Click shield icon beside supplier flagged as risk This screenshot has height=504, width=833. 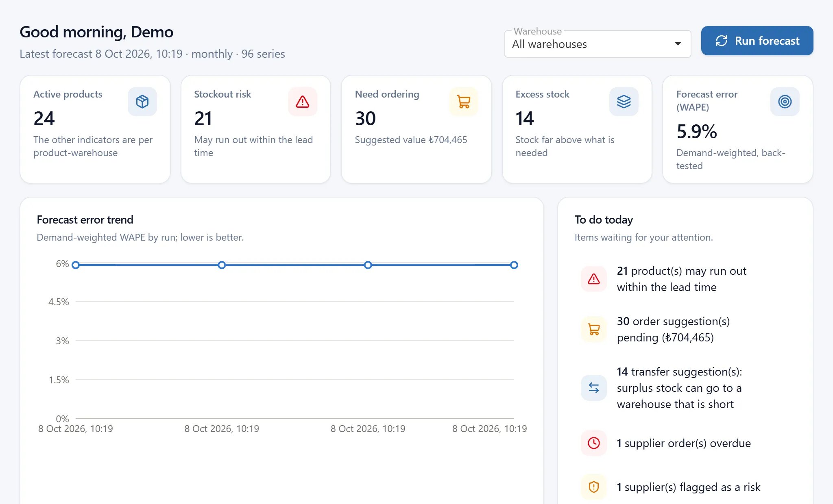click(x=594, y=487)
